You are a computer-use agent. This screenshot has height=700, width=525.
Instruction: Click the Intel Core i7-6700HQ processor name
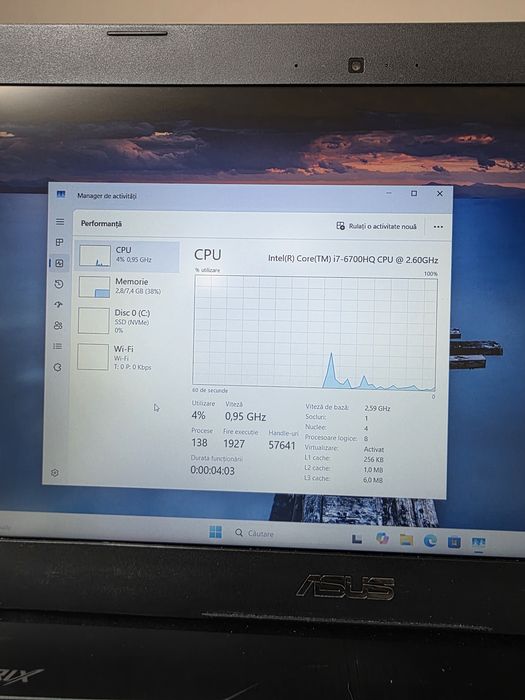pos(353,260)
